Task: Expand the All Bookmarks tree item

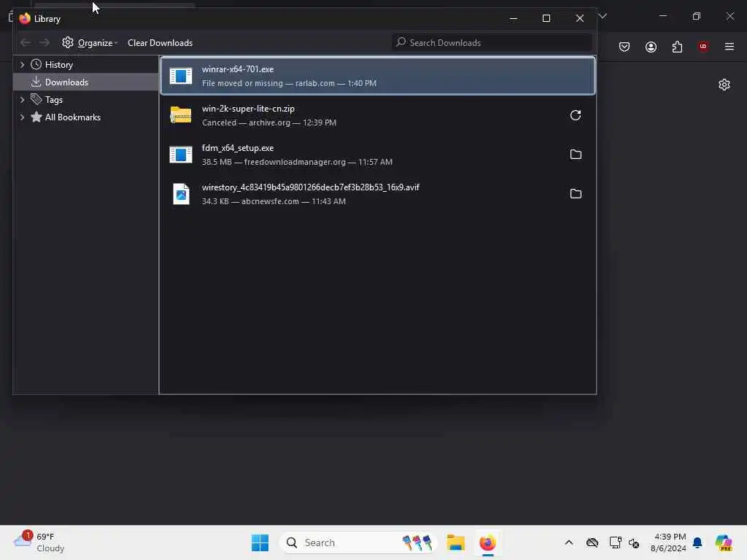Action: (22, 117)
